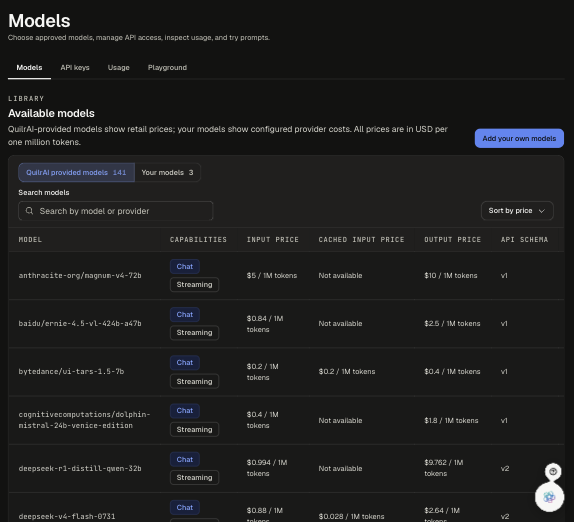Click Chat badge for dolphin-mistral row
Image resolution: width=574 pixels, height=522 pixels.
(x=184, y=411)
